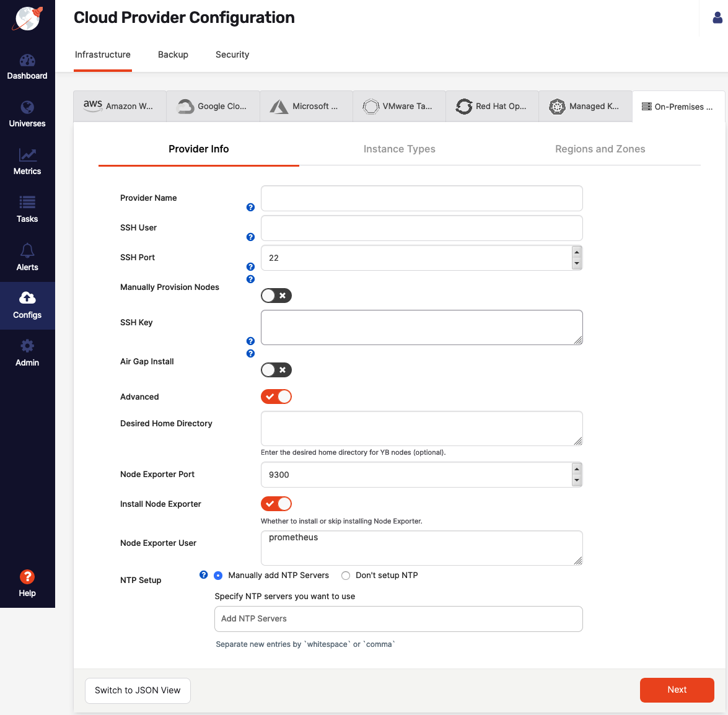This screenshot has width=728, height=715.
Task: Increase the SSH Port value with up arrow
Action: pos(577,252)
